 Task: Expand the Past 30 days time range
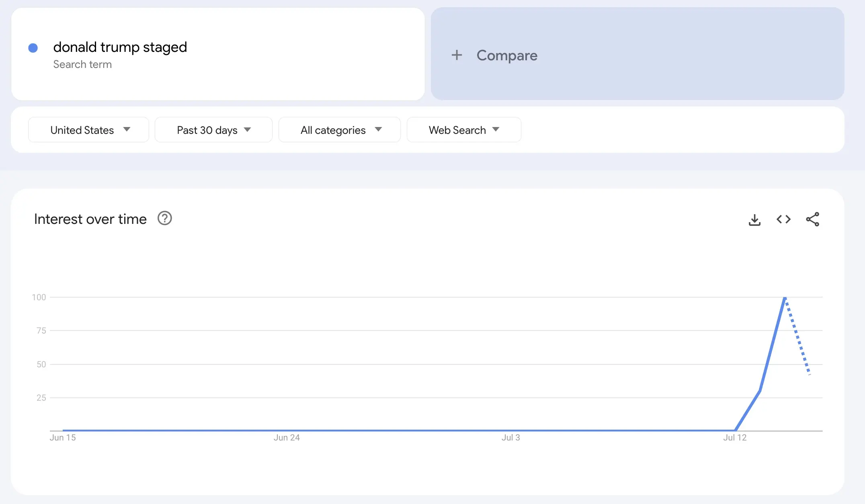point(213,130)
